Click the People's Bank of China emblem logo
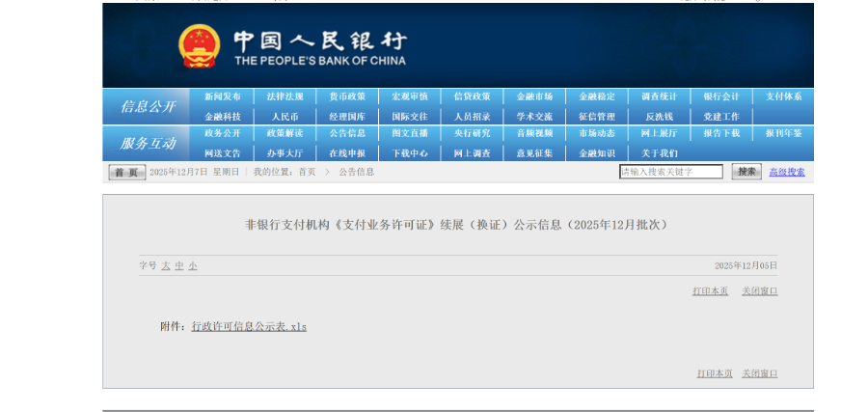This screenshot has height=412, width=868. tap(199, 46)
